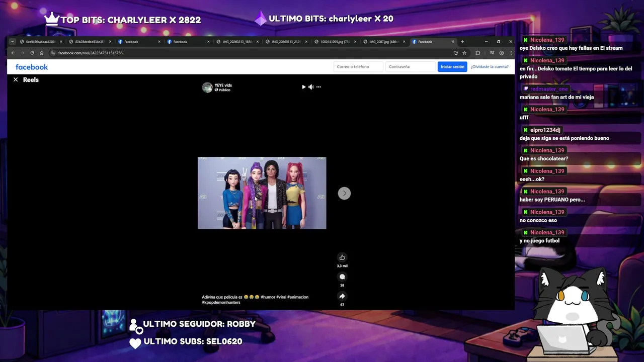This screenshot has height=362, width=644.
Task: Click the install app icon in the address bar
Action: coord(456,53)
